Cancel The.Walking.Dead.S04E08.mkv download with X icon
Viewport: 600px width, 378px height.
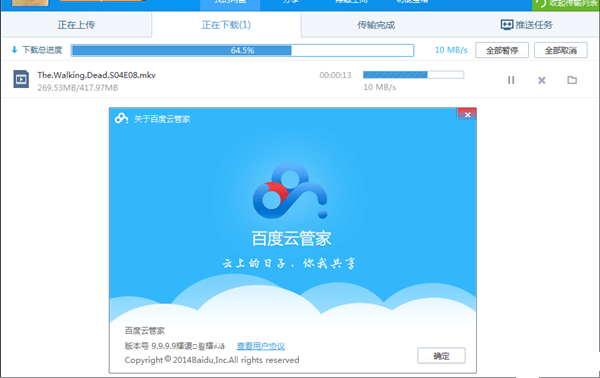[x=541, y=80]
